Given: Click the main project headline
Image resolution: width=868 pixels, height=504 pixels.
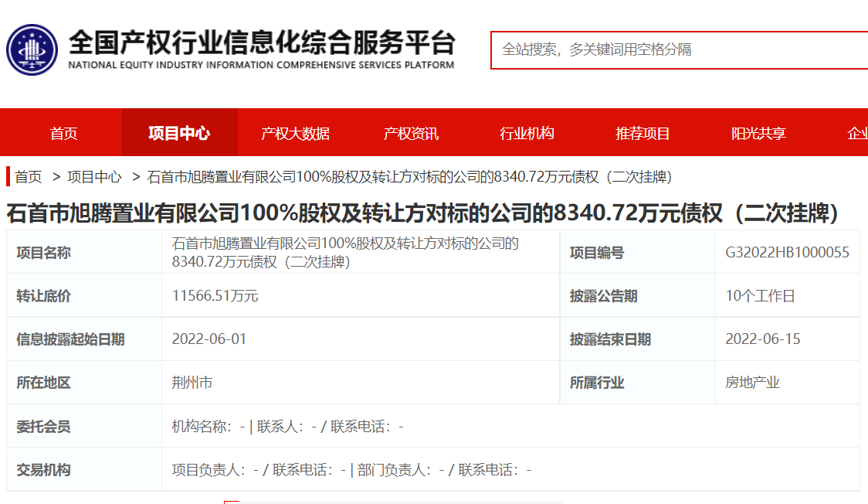Looking at the screenshot, I should [423, 213].
